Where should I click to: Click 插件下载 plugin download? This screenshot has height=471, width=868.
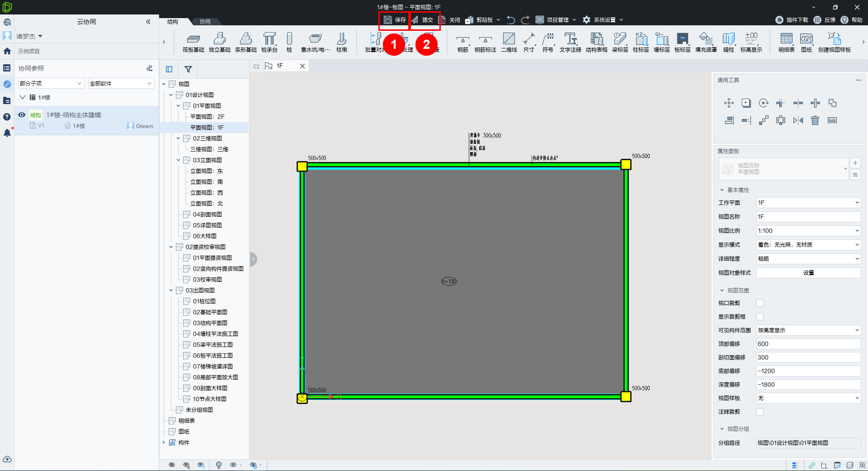click(x=792, y=20)
